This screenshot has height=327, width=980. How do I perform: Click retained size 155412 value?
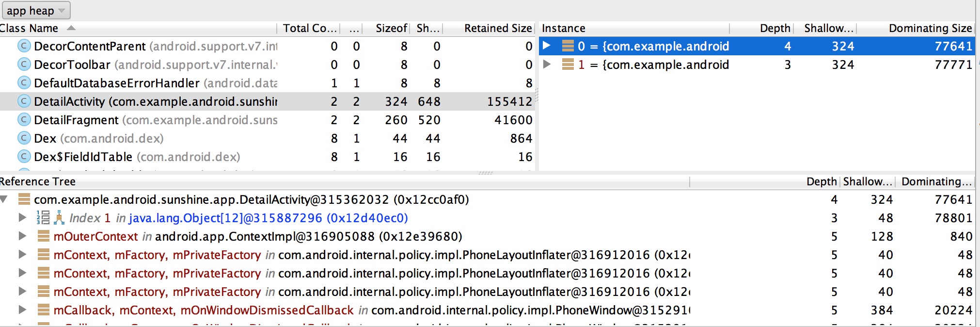click(x=509, y=101)
